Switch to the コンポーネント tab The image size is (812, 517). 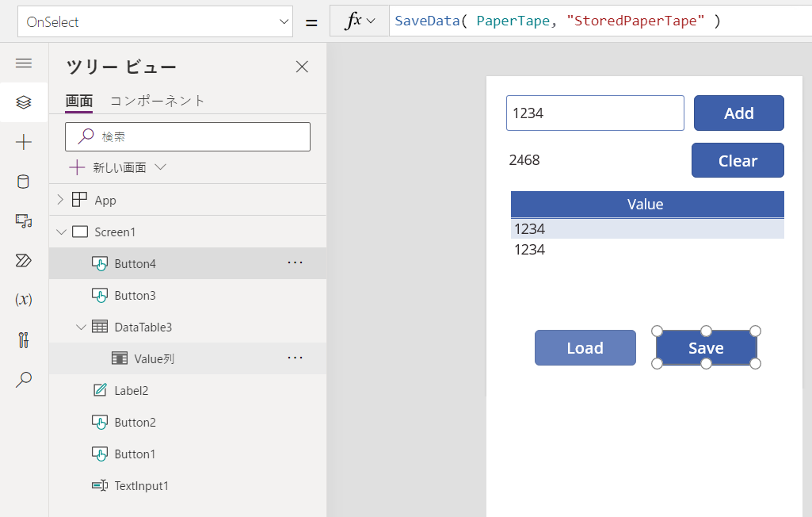158,101
